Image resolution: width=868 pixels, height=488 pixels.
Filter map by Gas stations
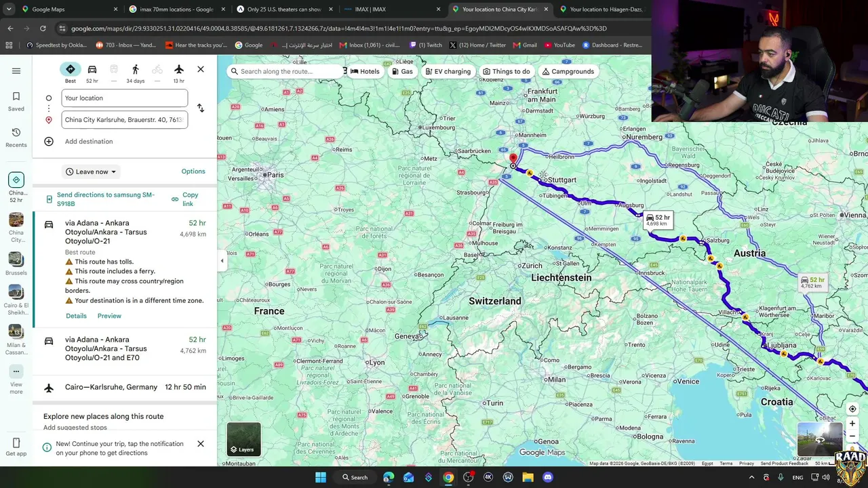402,71
